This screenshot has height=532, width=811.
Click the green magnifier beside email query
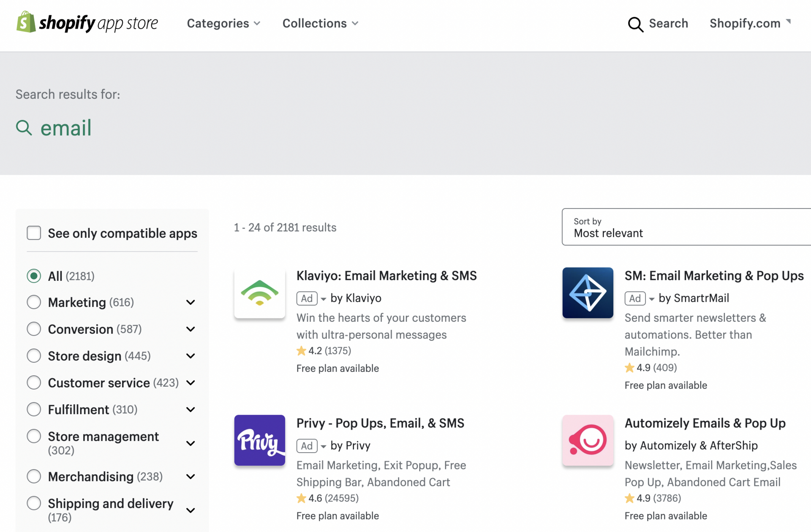(24, 127)
